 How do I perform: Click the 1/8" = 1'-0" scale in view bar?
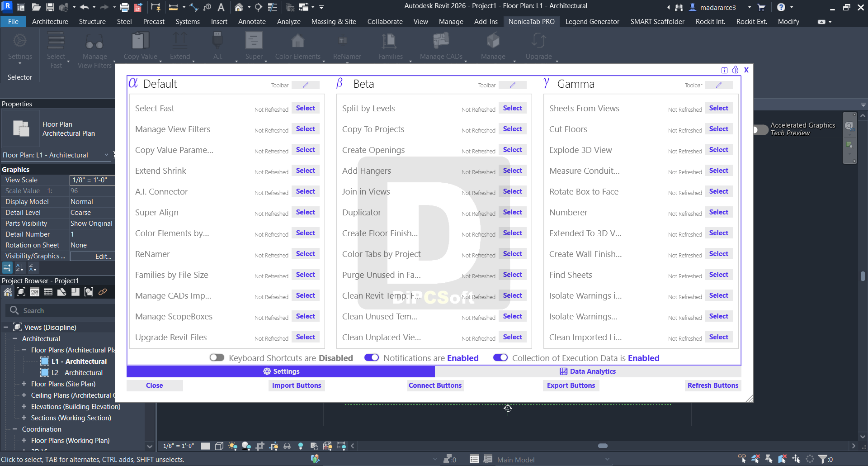179,446
